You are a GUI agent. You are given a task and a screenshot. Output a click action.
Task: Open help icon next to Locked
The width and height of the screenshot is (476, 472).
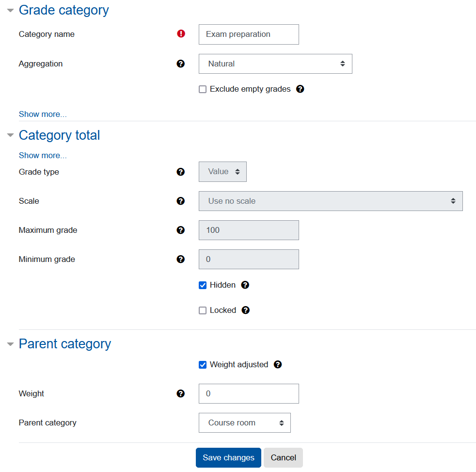click(246, 310)
